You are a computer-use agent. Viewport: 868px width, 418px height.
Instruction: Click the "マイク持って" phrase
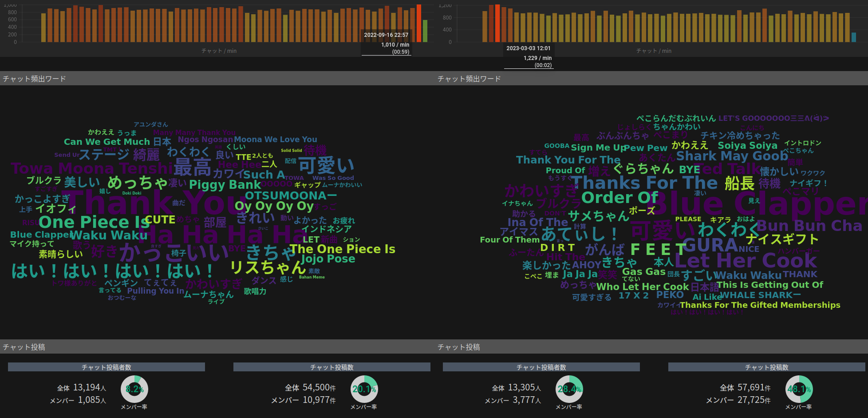(32, 244)
